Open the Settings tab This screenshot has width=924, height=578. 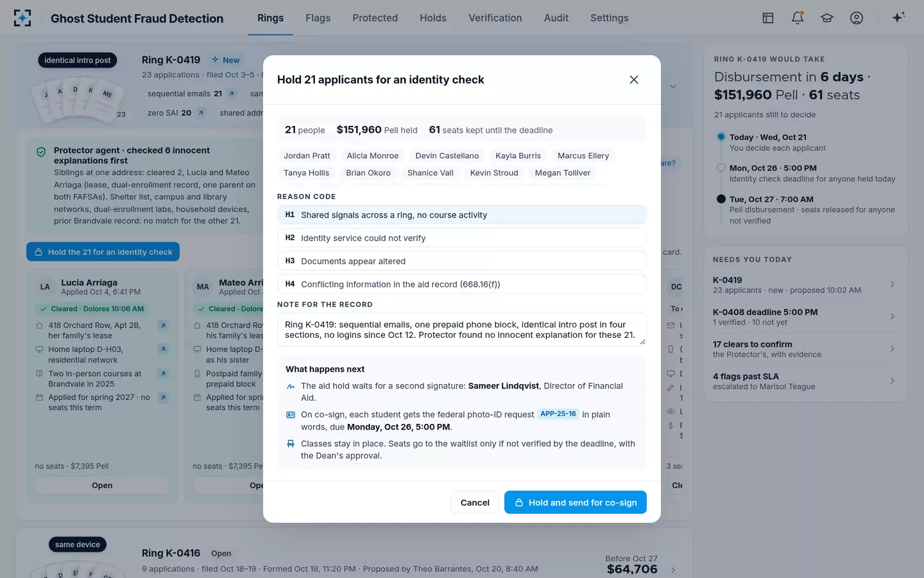pyautogui.click(x=610, y=18)
